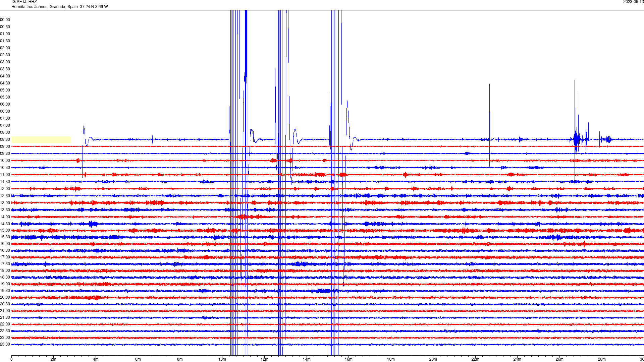Screen dimensions: 644x362
Task: Click the 28m tick label on minute axis
Action: coord(602,359)
